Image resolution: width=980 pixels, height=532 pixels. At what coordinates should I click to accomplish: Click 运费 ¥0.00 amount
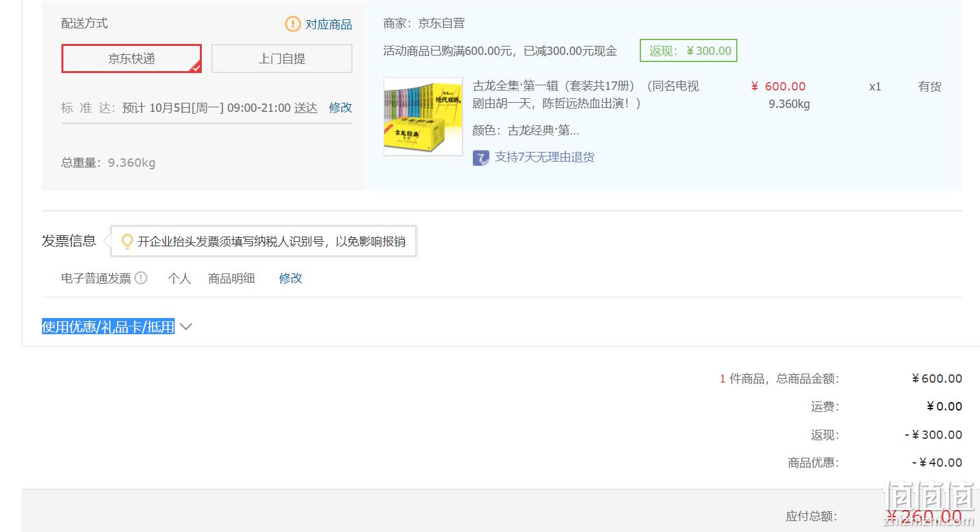(x=944, y=406)
